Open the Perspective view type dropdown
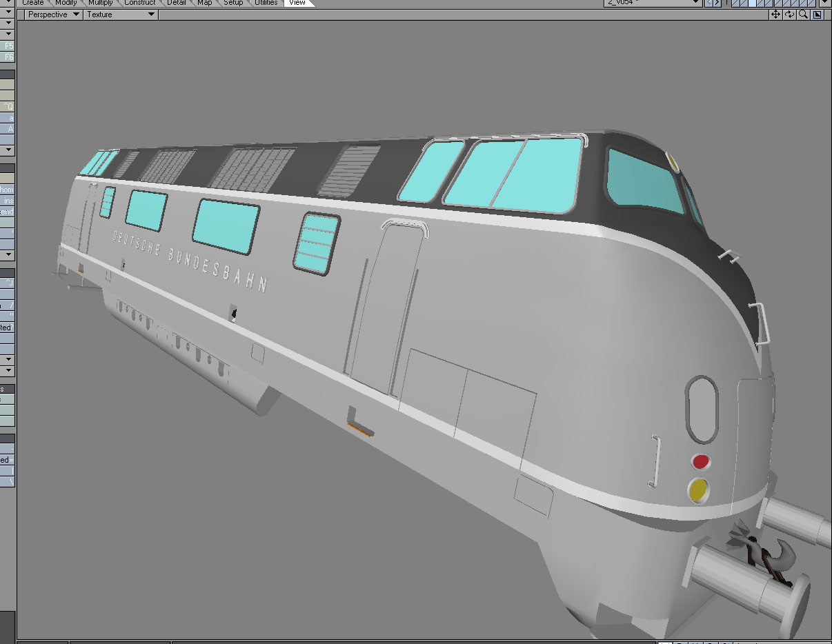The height and width of the screenshot is (644, 832). (52, 14)
